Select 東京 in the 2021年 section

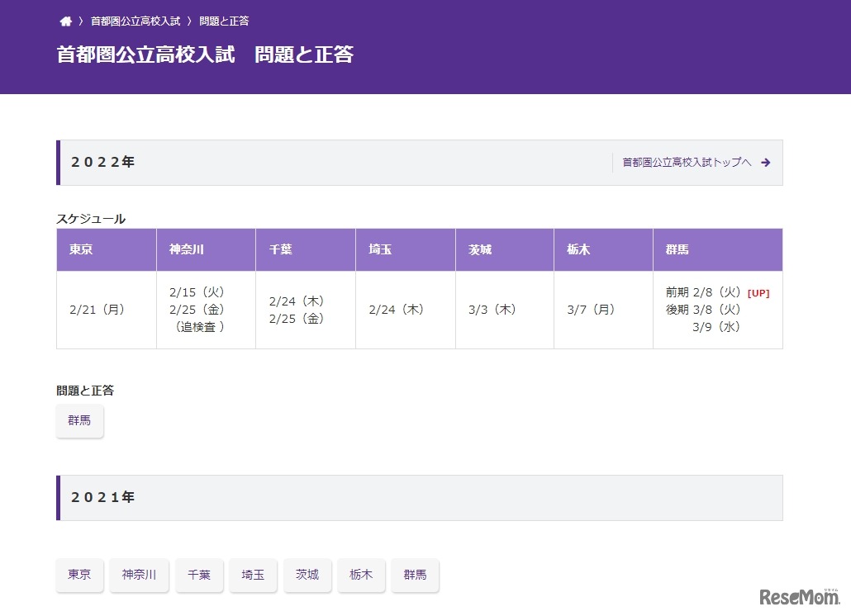[79, 575]
